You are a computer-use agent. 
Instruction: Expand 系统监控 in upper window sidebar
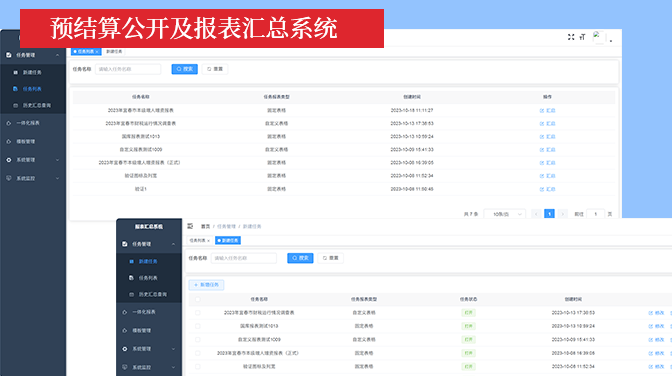[33, 178]
